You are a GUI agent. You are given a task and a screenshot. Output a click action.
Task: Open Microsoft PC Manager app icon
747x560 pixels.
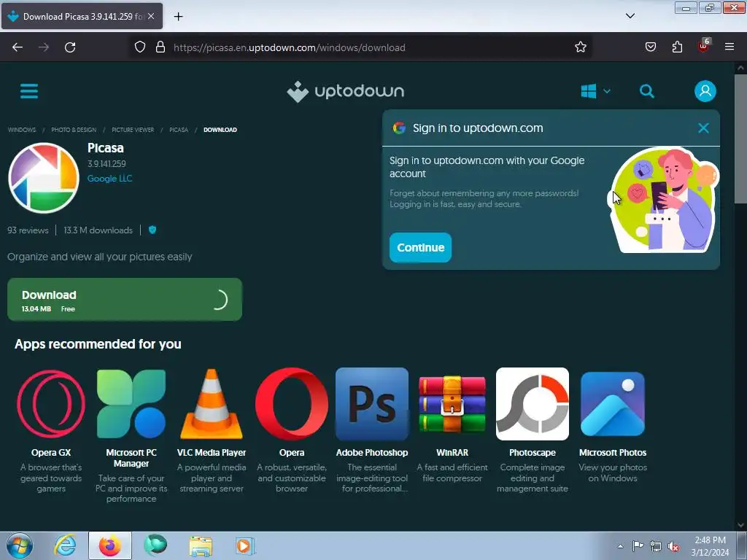[131, 404]
